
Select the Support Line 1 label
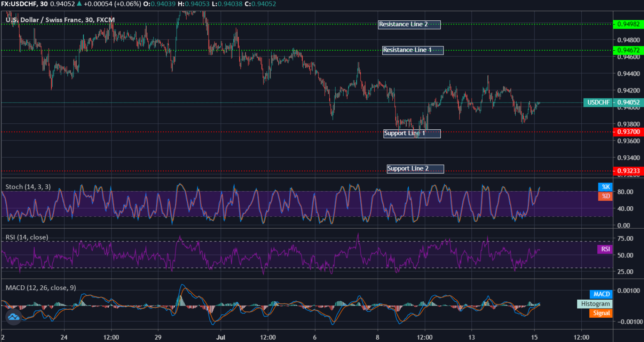click(x=412, y=133)
